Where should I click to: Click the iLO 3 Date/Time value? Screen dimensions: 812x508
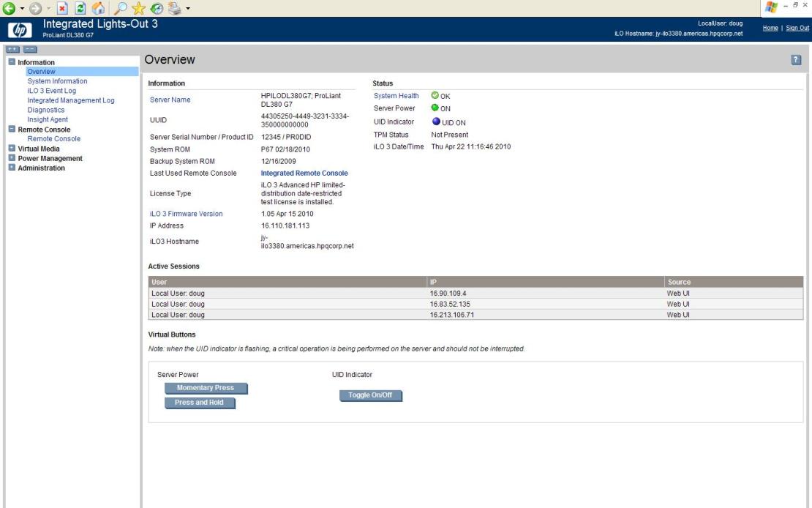pos(471,146)
